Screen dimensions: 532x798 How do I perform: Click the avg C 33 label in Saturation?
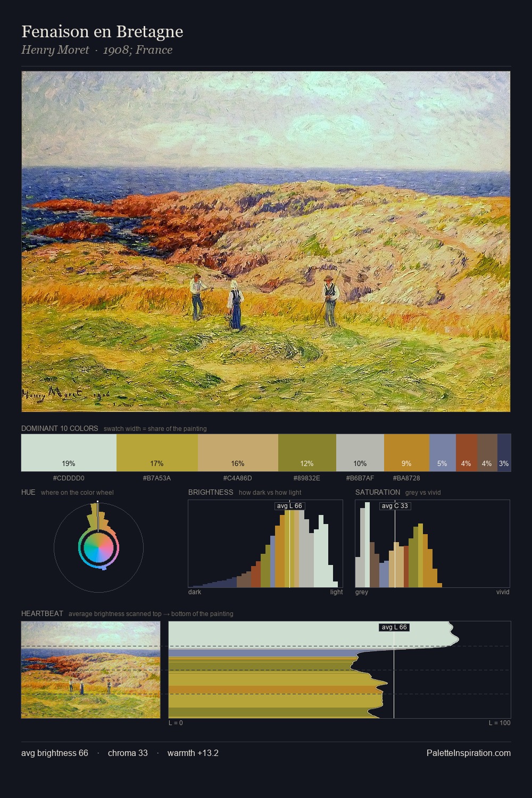coord(395,506)
